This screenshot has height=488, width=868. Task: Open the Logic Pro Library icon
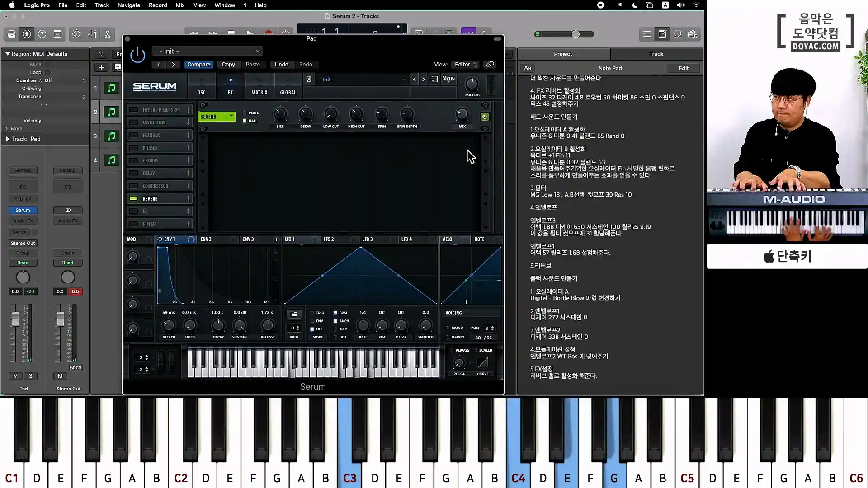12,34
